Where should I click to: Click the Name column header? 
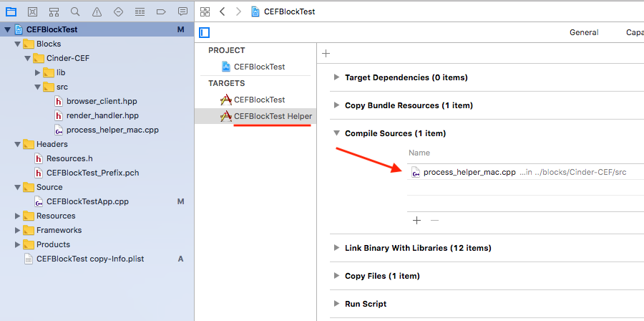tap(419, 153)
